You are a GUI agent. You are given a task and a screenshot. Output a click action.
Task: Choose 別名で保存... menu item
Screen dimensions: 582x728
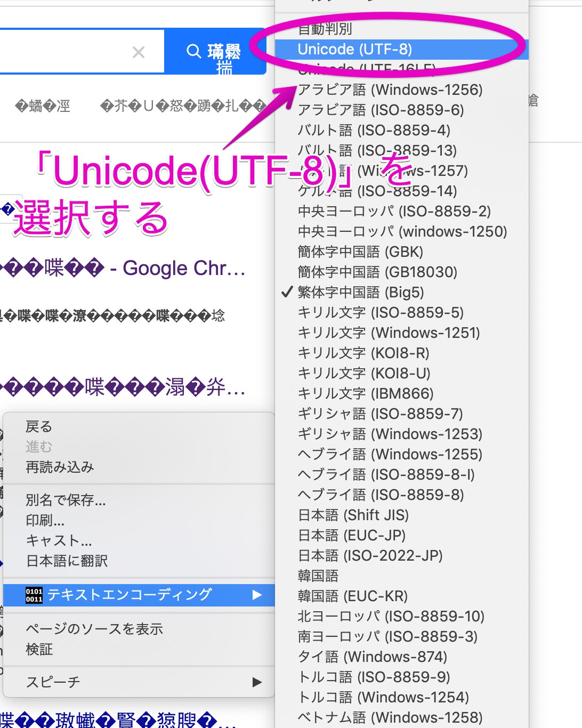coord(66,500)
